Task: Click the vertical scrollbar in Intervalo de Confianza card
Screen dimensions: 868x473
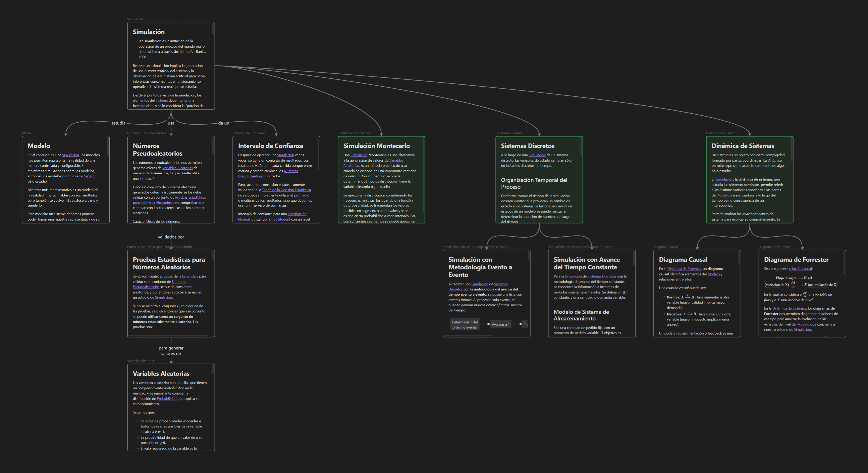Action: (318, 154)
